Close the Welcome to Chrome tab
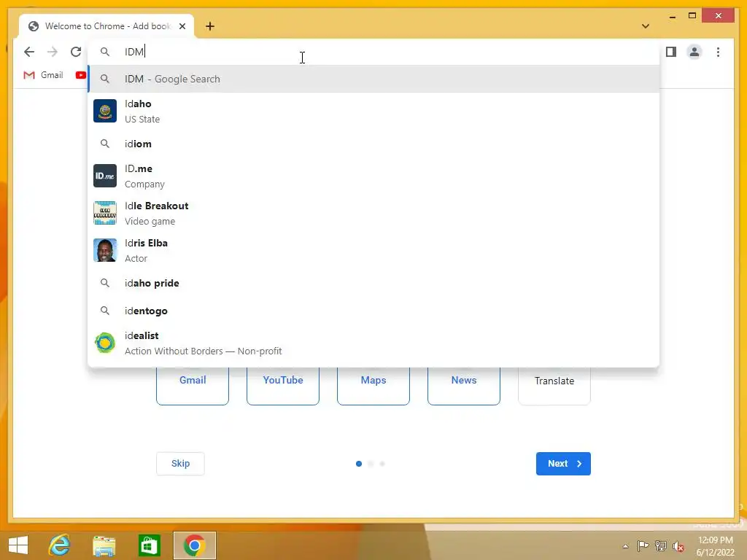 click(x=182, y=26)
